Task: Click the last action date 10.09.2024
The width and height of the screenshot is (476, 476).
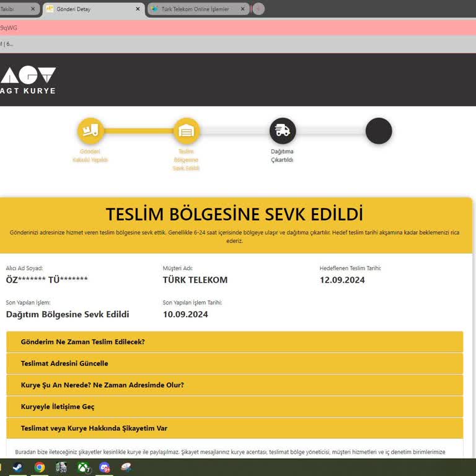Action: [185, 314]
